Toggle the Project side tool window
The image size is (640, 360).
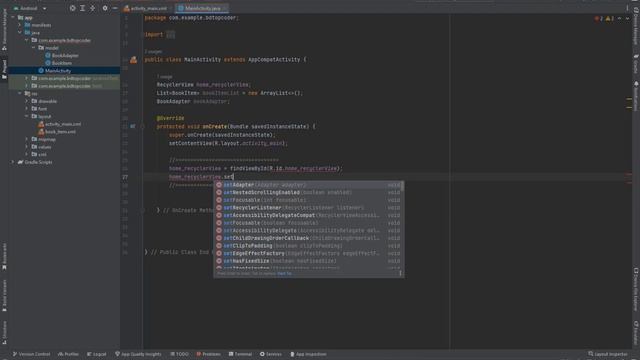click(4, 69)
